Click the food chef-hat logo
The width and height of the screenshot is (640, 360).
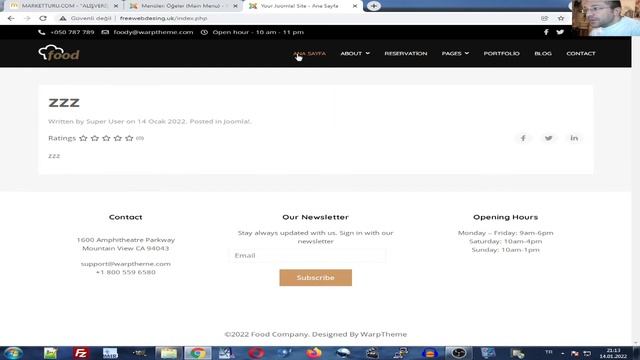[x=59, y=53]
